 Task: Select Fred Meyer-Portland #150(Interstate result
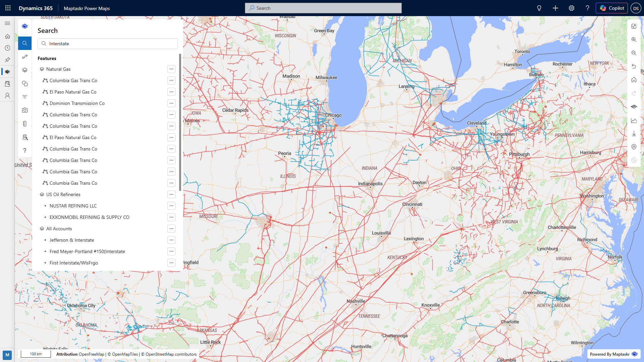tap(87, 251)
